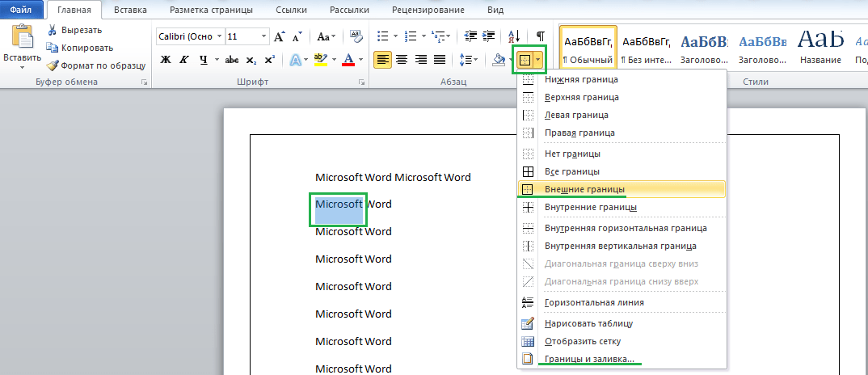
Task: Choose Правая граница menu item
Action: [622, 133]
